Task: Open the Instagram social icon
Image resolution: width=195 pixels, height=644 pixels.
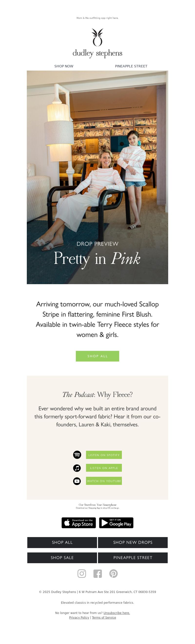Action: [82, 573]
